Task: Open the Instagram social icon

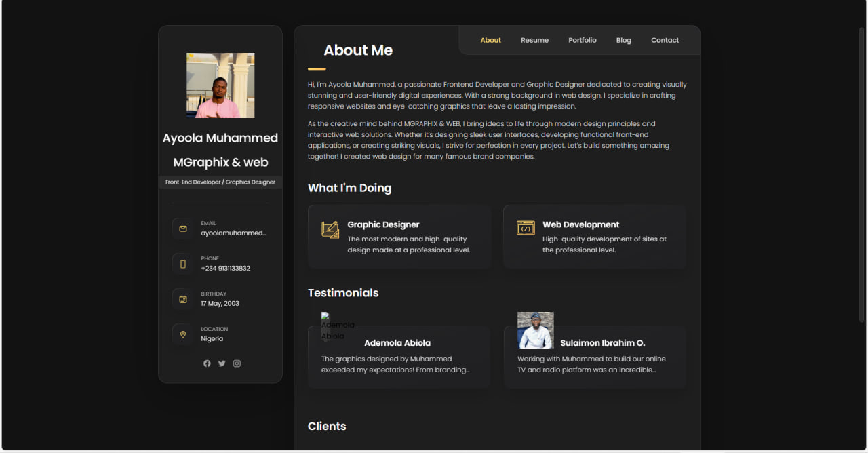Action: point(237,363)
